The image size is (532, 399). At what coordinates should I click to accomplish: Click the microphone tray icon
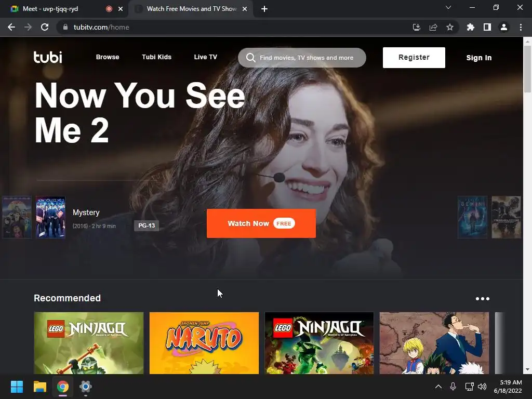453,387
